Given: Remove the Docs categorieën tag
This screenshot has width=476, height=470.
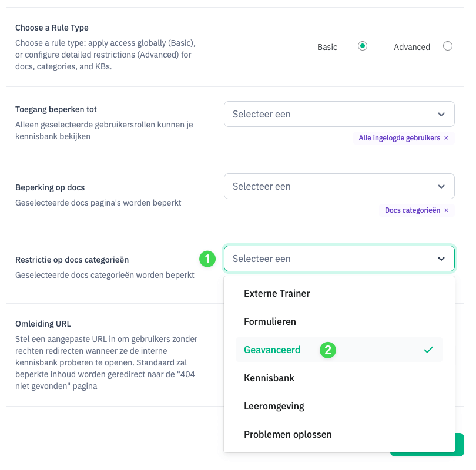Looking at the screenshot, I should pyautogui.click(x=446, y=210).
